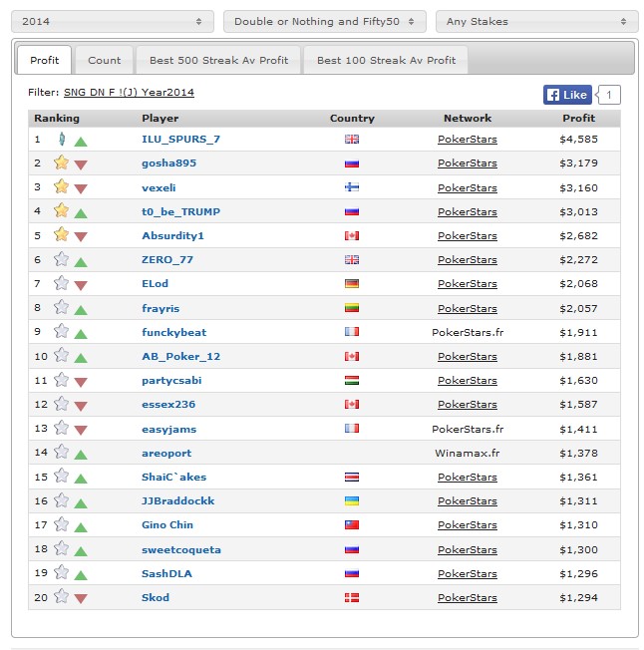Screen dimensions: 644x650
Task: Open the 2014 year dropdown
Action: (113, 21)
